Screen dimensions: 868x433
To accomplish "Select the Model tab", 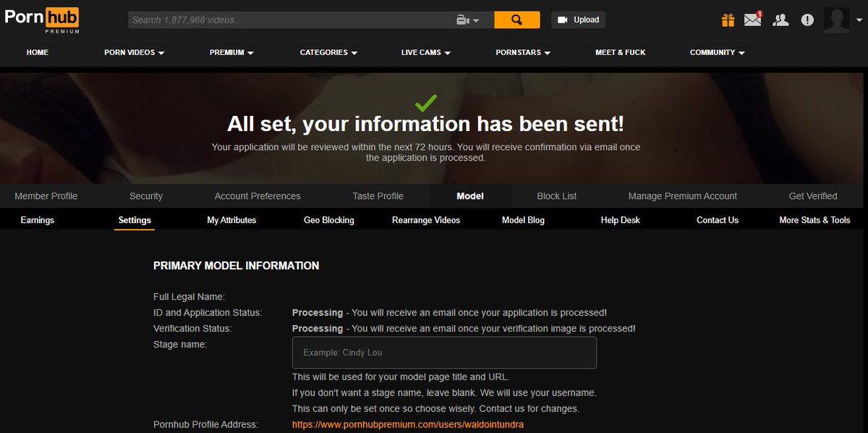I will (x=470, y=196).
